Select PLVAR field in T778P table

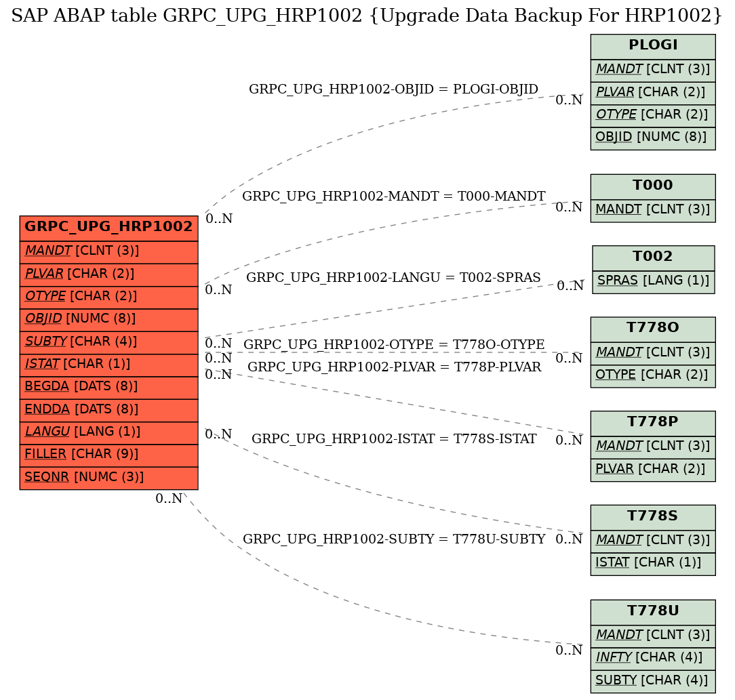point(653,470)
